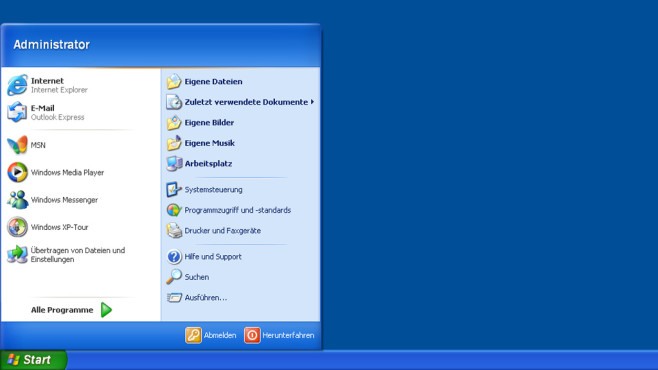Start Windows Media Player icon
The width and height of the screenshot is (658, 370).
click(x=17, y=172)
